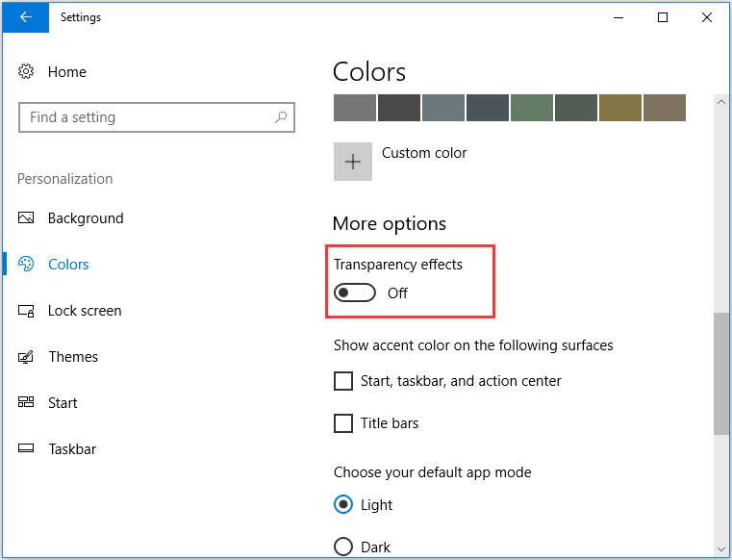
Task: Pick the sage green color swatch
Action: [532, 108]
